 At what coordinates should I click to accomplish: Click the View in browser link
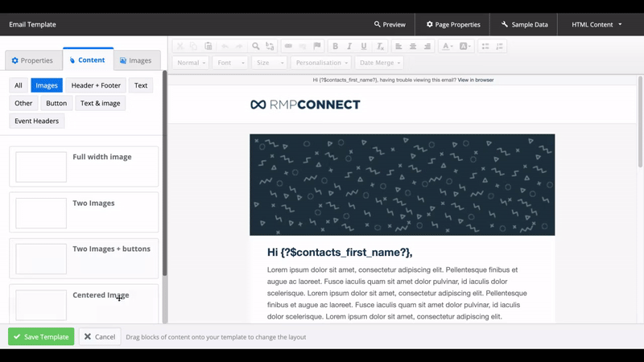pyautogui.click(x=476, y=80)
